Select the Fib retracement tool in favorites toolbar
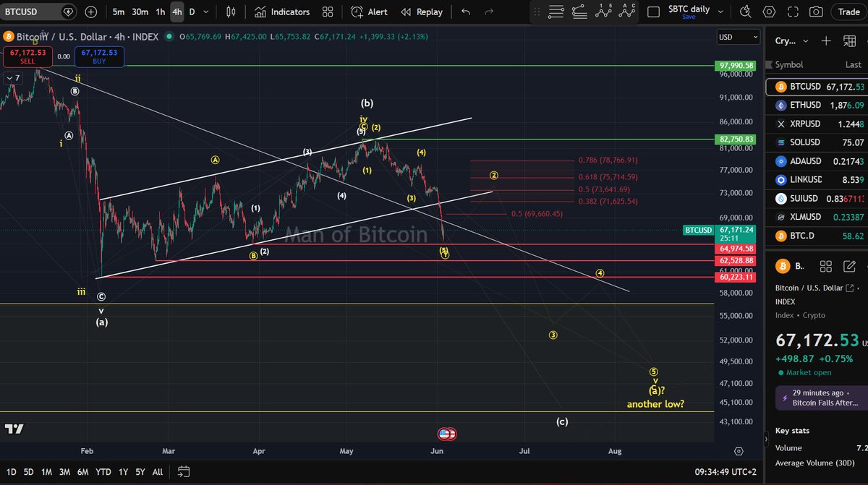The height and width of the screenshot is (485, 868). pyautogui.click(x=556, y=12)
